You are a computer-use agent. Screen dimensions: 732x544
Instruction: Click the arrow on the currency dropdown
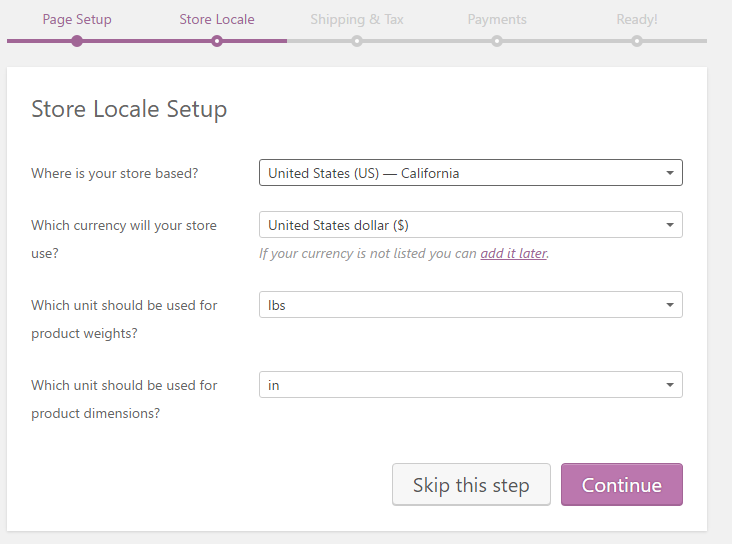[670, 225]
